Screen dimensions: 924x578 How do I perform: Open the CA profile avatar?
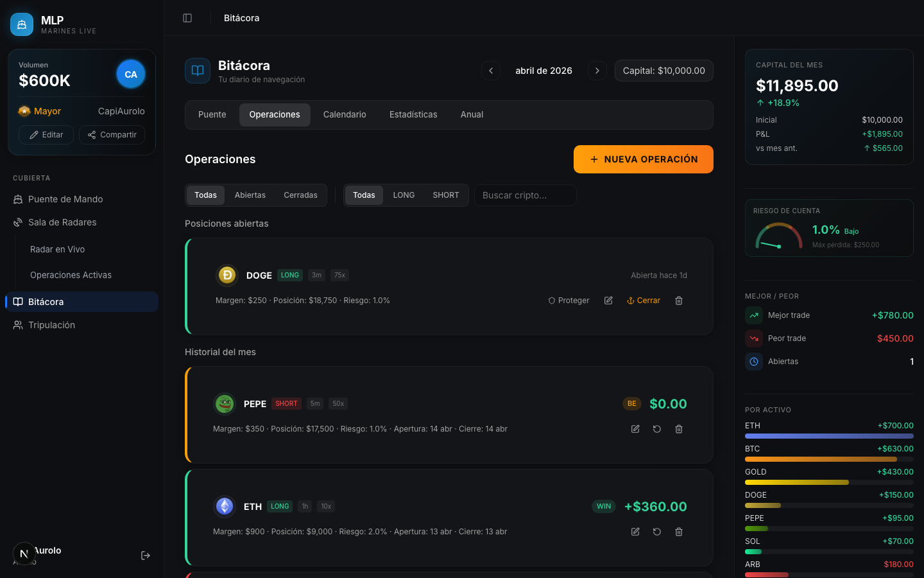[x=131, y=74]
